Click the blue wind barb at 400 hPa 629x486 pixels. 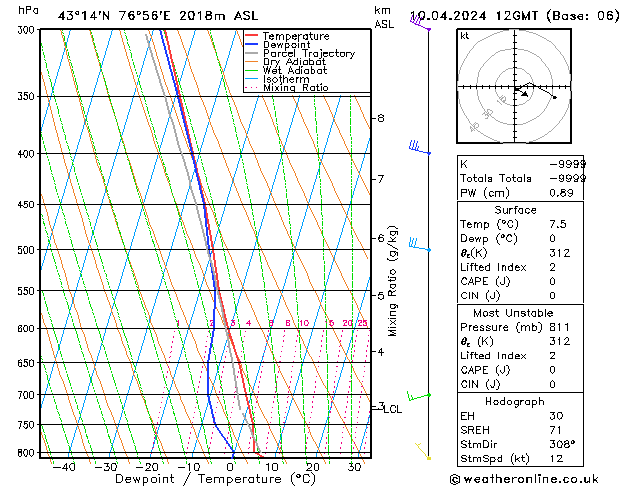click(x=420, y=147)
